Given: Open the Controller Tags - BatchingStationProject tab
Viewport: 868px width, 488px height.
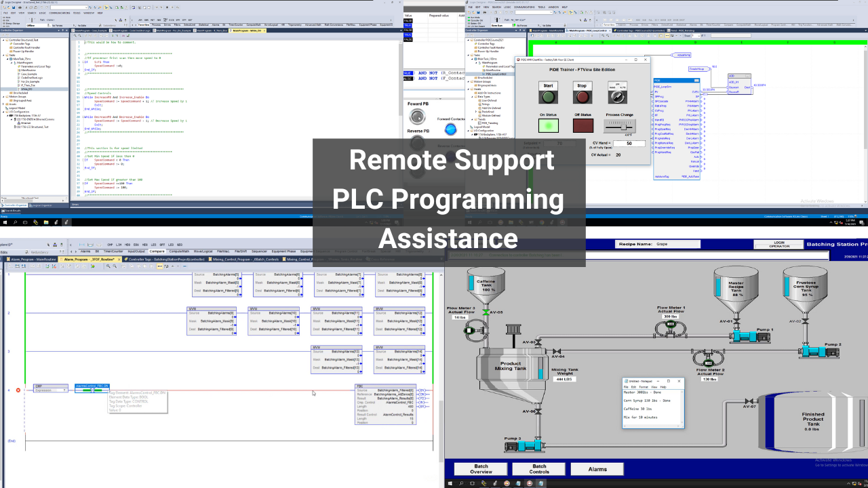Looking at the screenshot, I should click(x=166, y=259).
